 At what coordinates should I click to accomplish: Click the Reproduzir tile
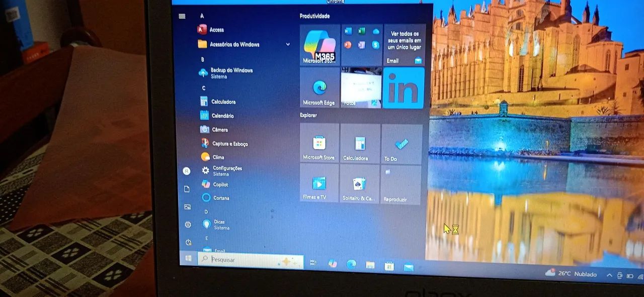[400, 185]
